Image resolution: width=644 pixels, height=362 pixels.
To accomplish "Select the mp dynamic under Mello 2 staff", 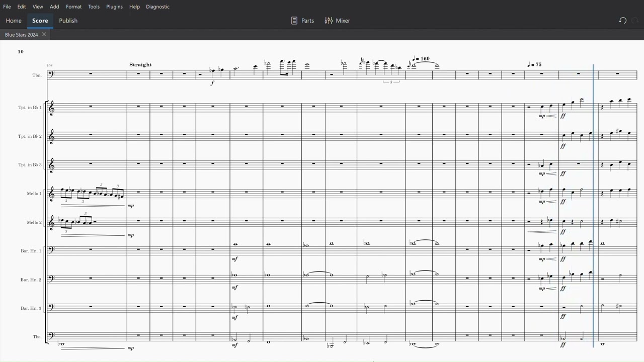I will (131, 235).
